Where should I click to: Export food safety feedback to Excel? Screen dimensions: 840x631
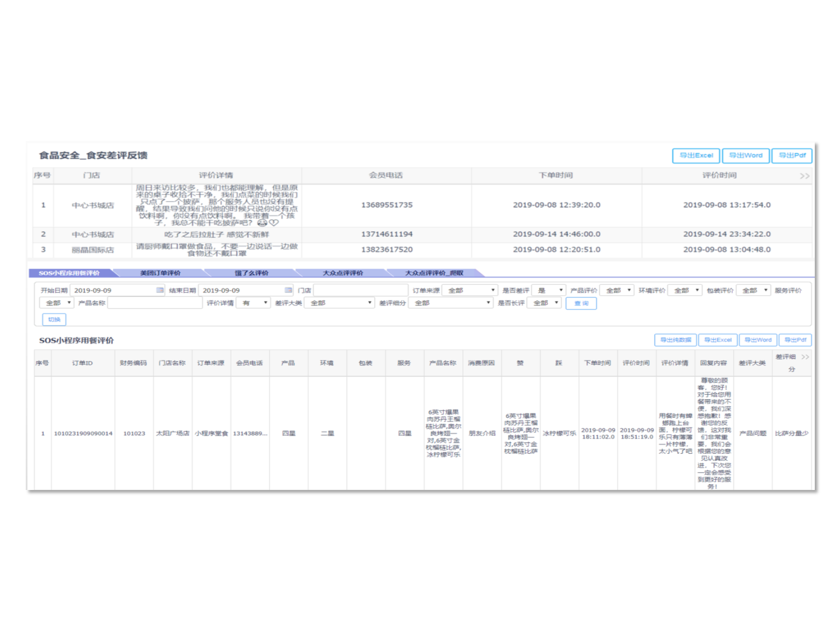point(696,156)
